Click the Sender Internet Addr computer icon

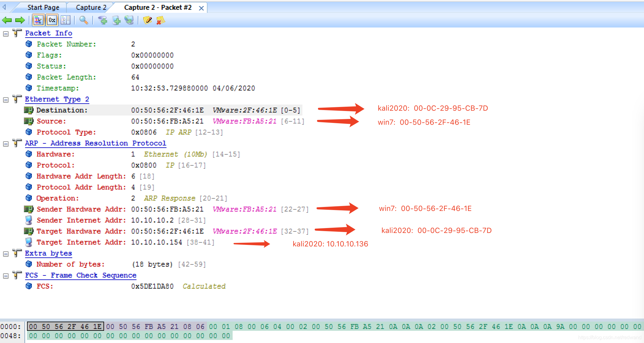(28, 220)
